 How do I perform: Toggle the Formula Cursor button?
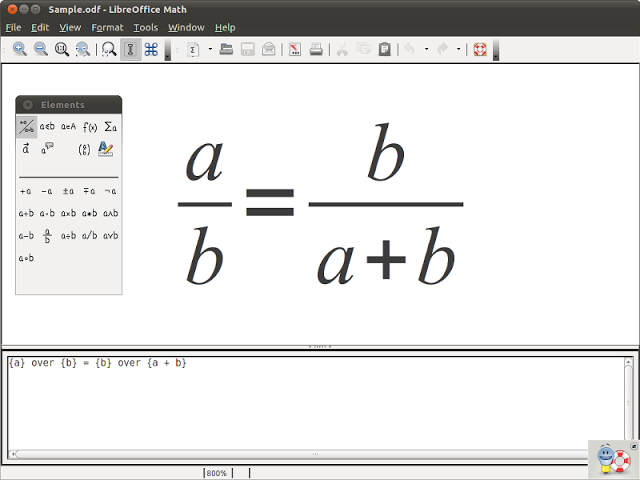pos(131,49)
